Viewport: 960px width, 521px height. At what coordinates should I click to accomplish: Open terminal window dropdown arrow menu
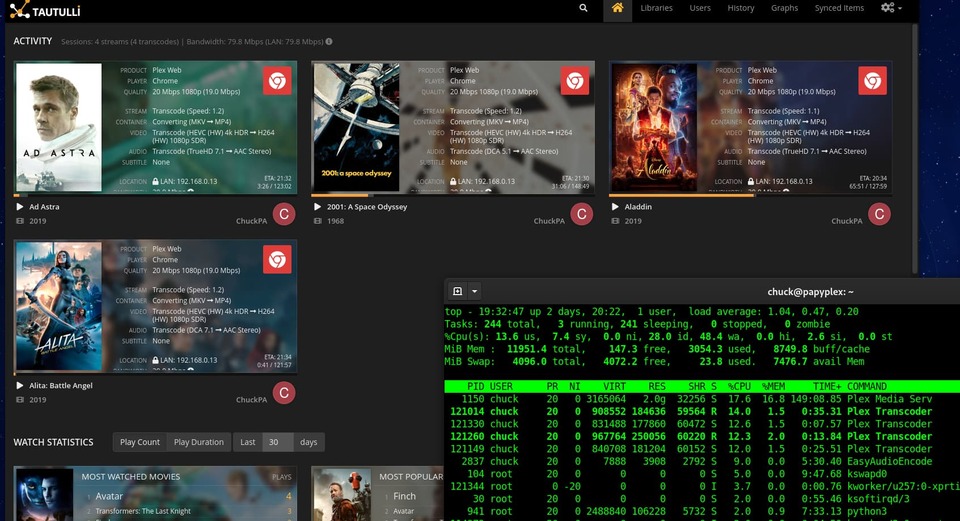point(475,291)
